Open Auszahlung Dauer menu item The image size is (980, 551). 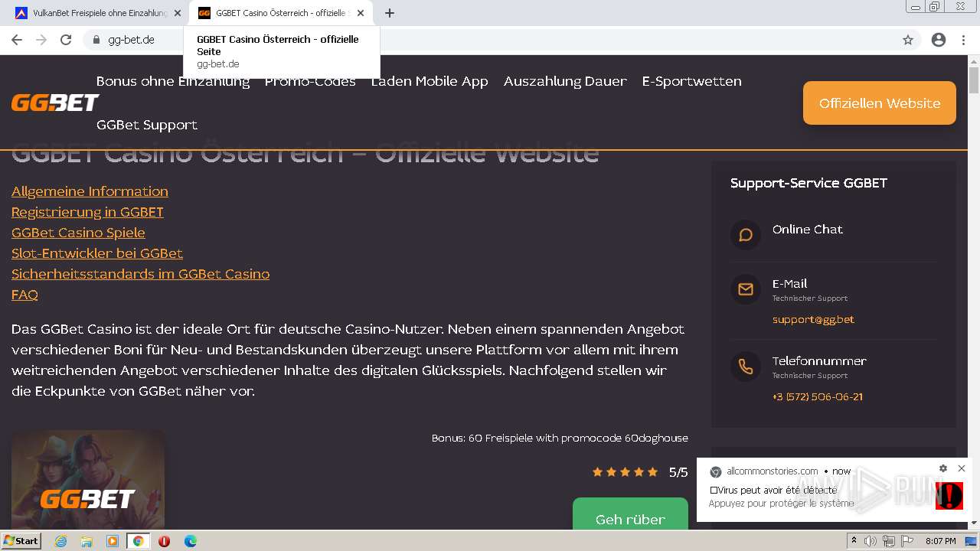(x=565, y=81)
